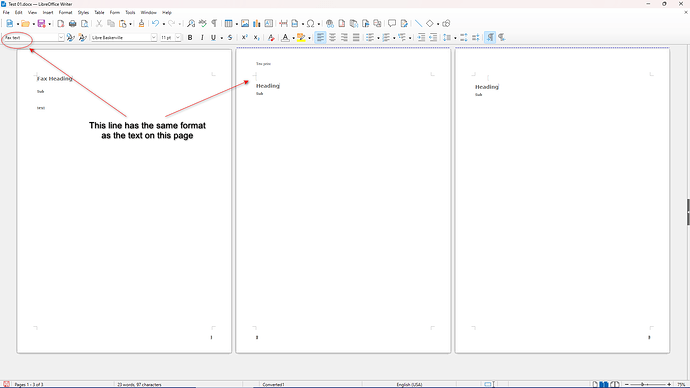Toggle Superscript formatting
This screenshot has width=690, height=388.
click(x=245, y=38)
